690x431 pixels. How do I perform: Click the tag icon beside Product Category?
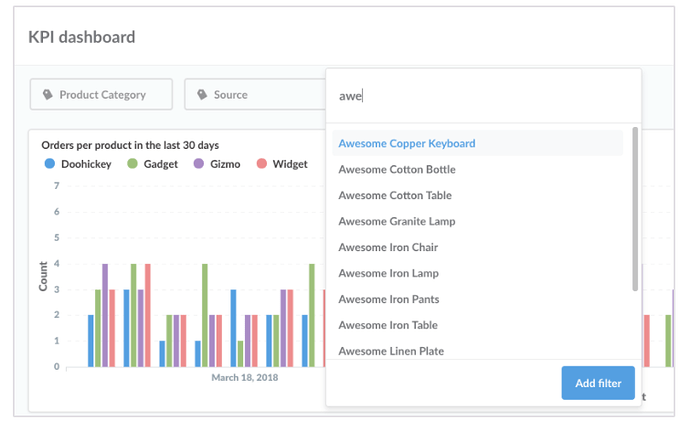click(48, 95)
